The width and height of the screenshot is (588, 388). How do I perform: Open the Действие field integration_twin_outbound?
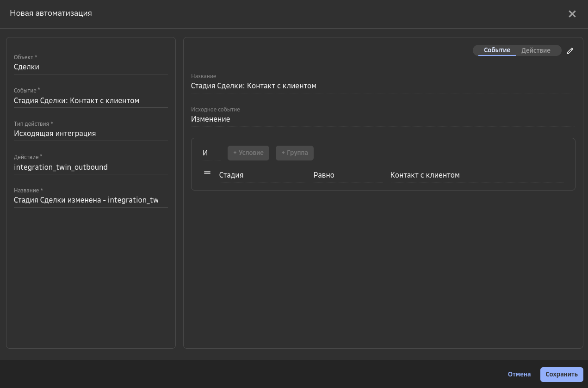pyautogui.click(x=91, y=167)
